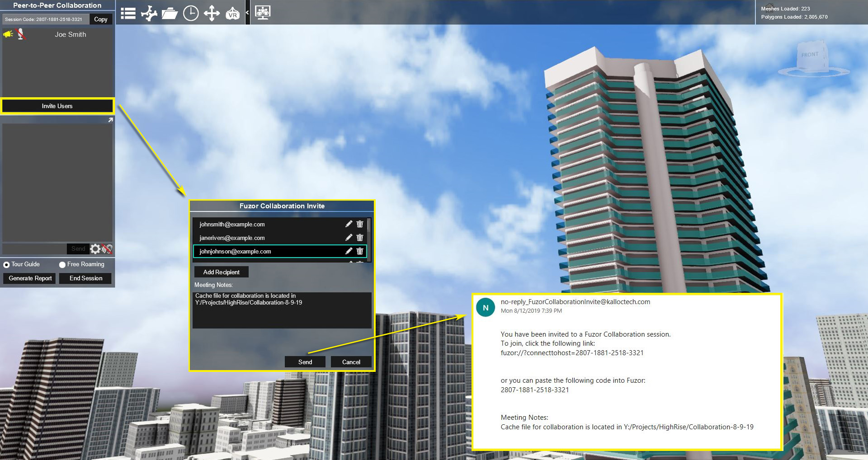Open the collaboration meeting screen icon
The image size is (868, 460).
pyautogui.click(x=263, y=12)
